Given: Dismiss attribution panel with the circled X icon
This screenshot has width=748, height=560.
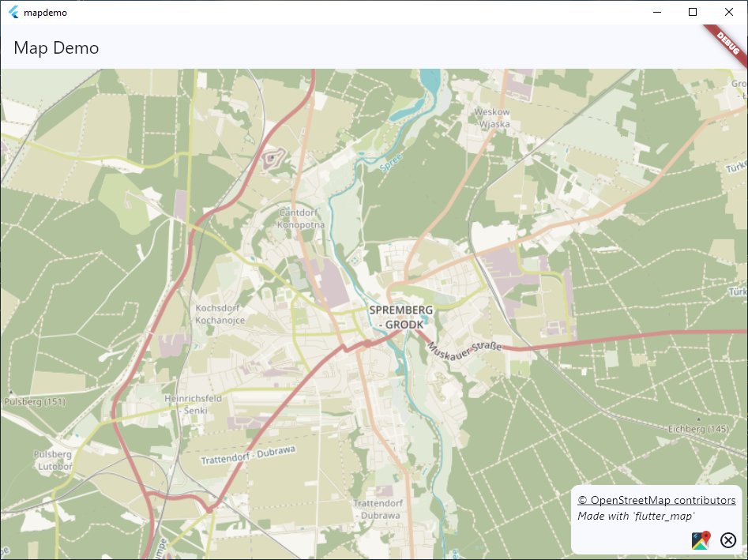Looking at the screenshot, I should [727, 540].
